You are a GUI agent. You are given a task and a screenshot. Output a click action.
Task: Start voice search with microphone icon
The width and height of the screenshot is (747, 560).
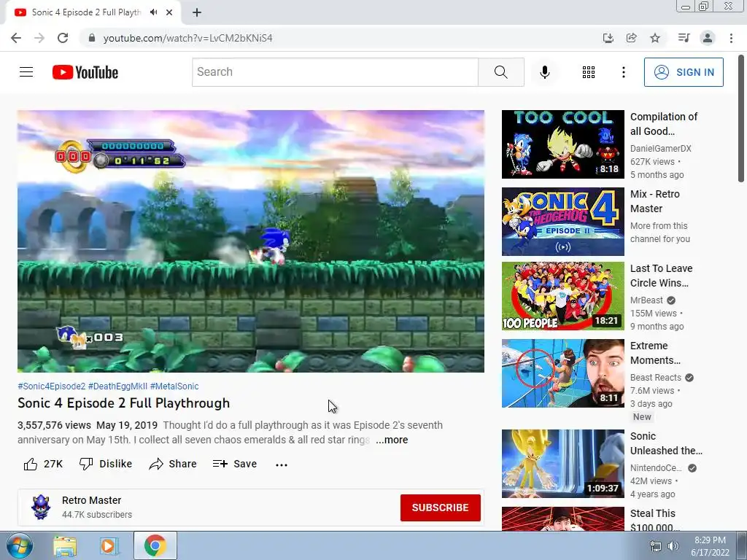[x=544, y=72]
